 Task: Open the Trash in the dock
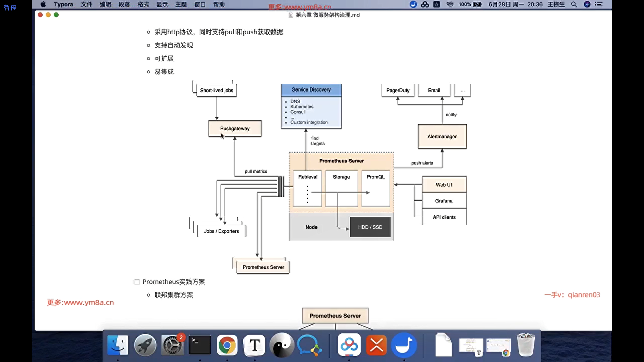[526, 345]
